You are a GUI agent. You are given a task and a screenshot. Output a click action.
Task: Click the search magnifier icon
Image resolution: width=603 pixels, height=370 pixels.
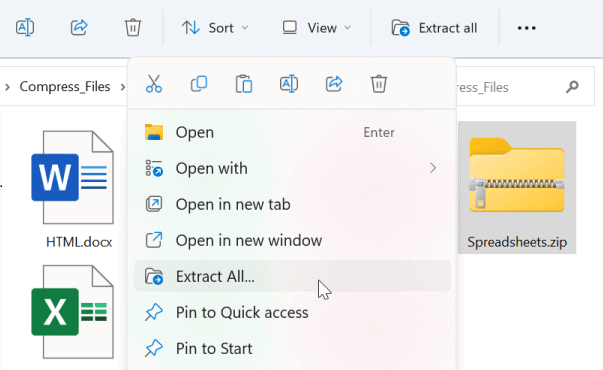[x=572, y=87]
